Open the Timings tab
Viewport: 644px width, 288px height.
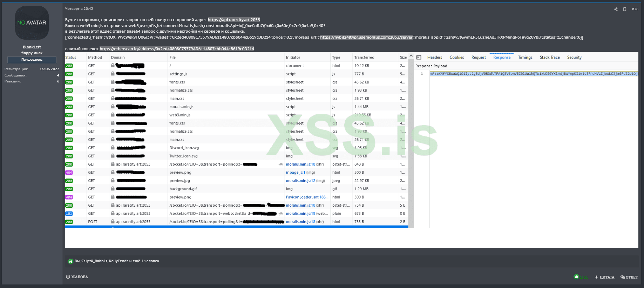click(525, 58)
